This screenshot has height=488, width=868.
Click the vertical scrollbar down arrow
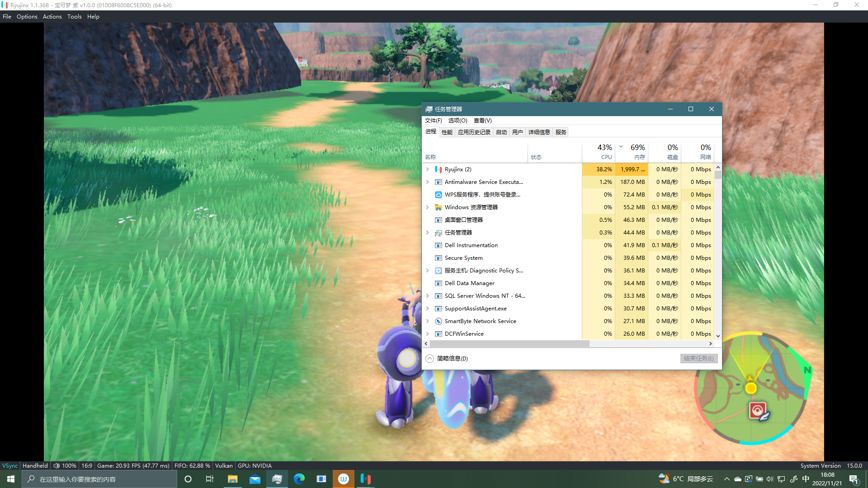coord(718,336)
